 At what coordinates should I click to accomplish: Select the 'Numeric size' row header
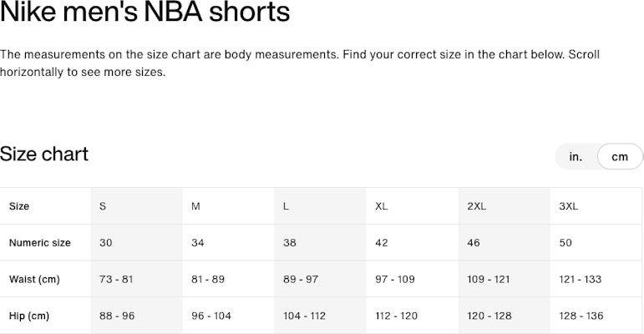tap(40, 243)
